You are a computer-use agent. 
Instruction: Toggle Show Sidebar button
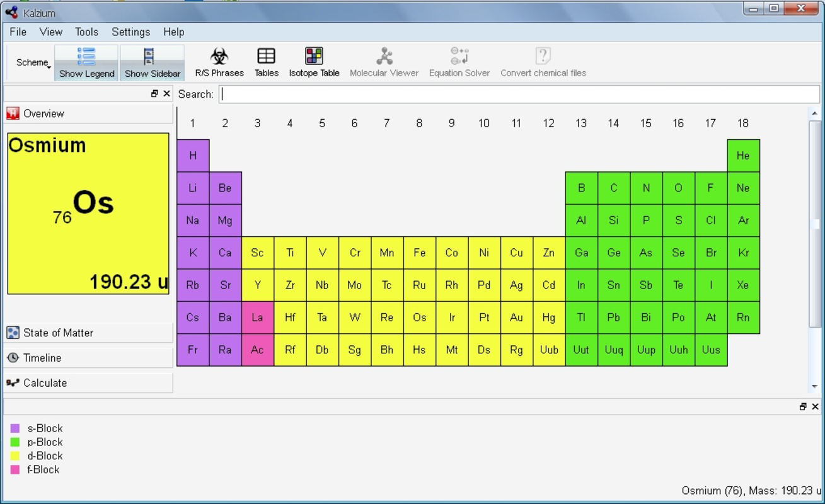(x=153, y=62)
